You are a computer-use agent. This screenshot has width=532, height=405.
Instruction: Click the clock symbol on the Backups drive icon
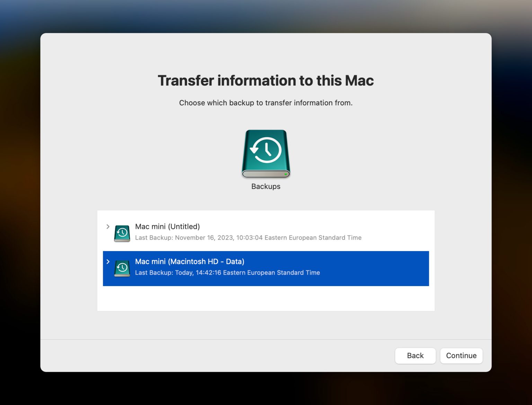click(x=266, y=149)
